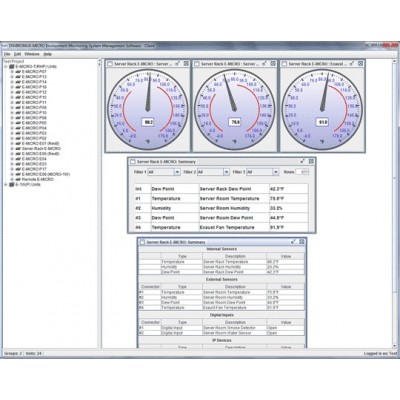Image resolution: width=400 pixels, height=400 pixels.
Task: Click the Server Room Smoke Detector row
Action: tap(222, 328)
